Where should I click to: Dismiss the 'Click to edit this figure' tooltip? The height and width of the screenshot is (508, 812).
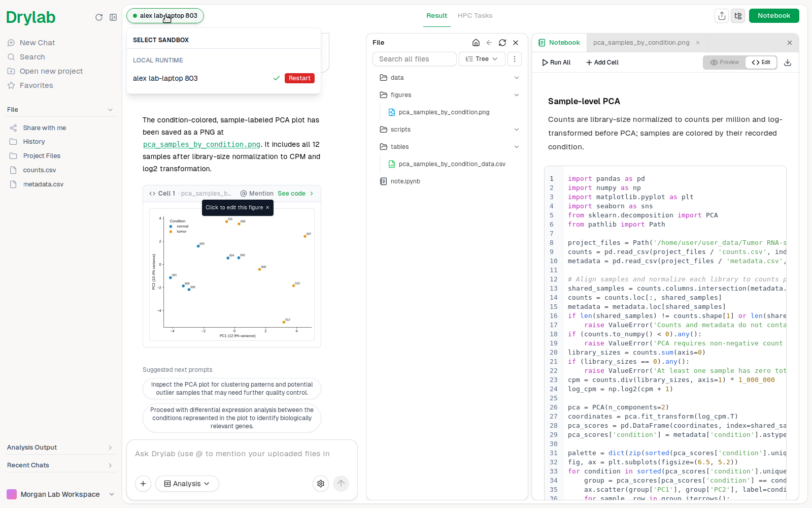[267, 208]
